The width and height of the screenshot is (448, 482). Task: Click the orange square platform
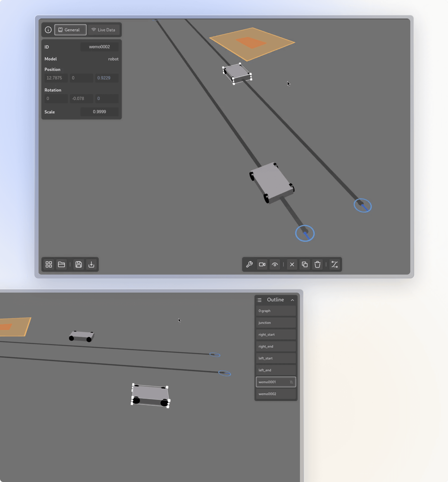tap(252, 44)
